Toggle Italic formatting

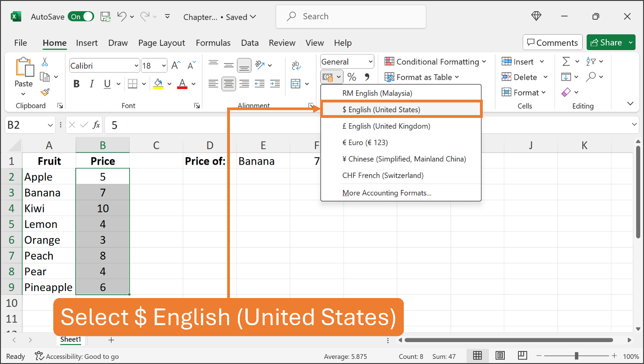(92, 84)
